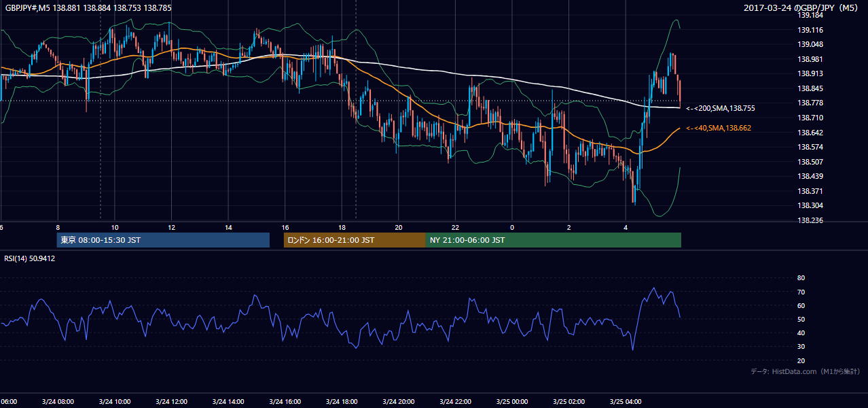Click the 3/25 00:00 time axis label
This screenshot has width=868, height=408.
pos(511,402)
